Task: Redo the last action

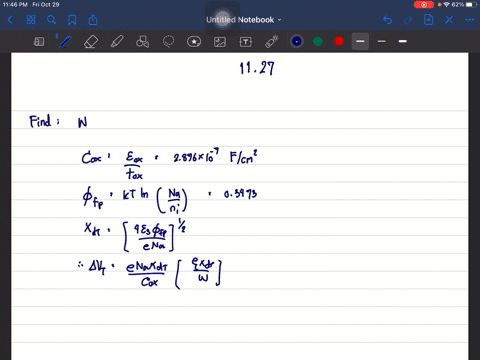Action: 408,20
